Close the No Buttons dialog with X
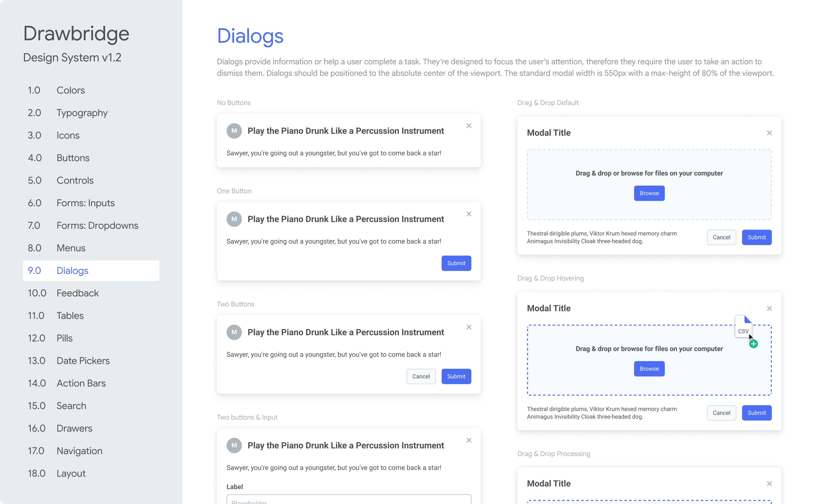 [469, 126]
